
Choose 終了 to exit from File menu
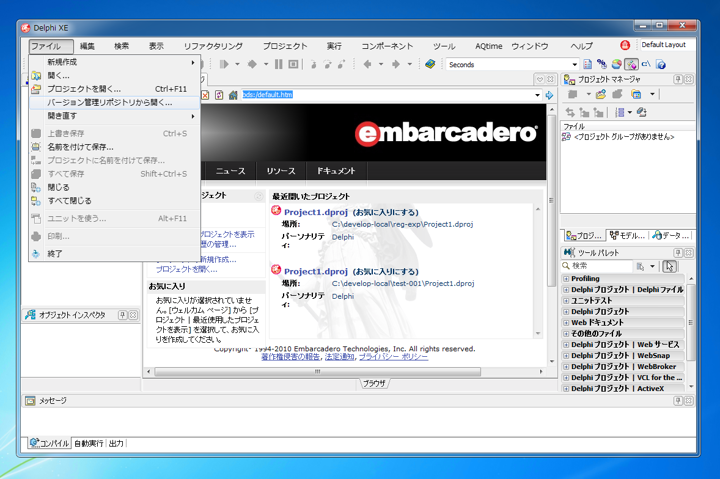(x=115, y=254)
